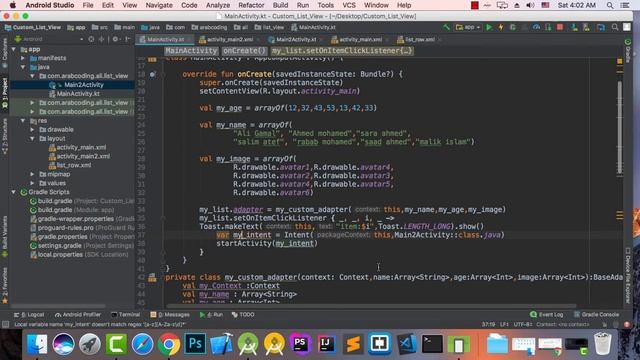Open Terminal tool window button
The image size is (640, 360).
coord(126,315)
